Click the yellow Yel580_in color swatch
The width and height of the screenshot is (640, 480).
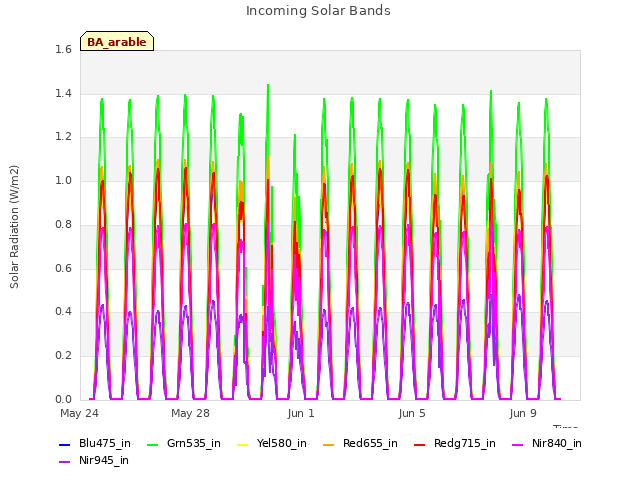pyautogui.click(x=242, y=445)
